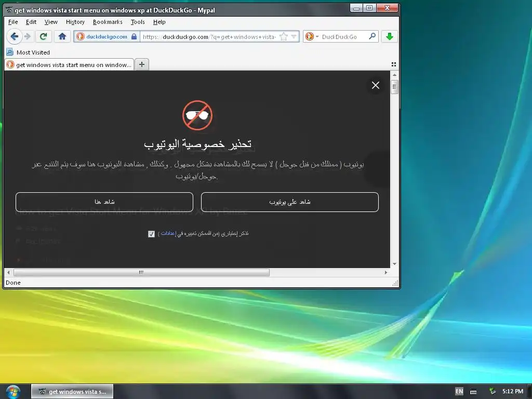Click the crossed-out sunglasses privacy icon
This screenshot has width=532, height=399.
(197, 115)
